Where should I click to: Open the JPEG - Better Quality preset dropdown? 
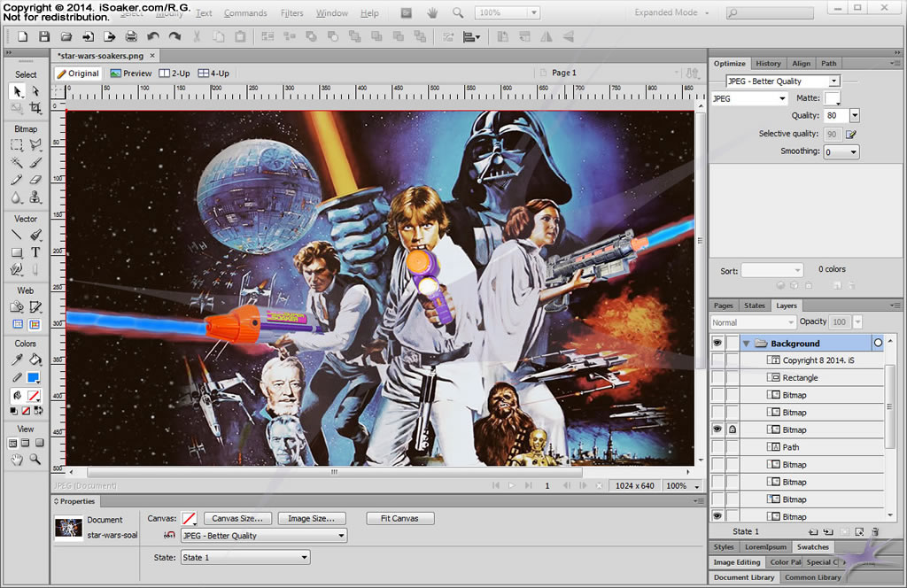[x=833, y=81]
